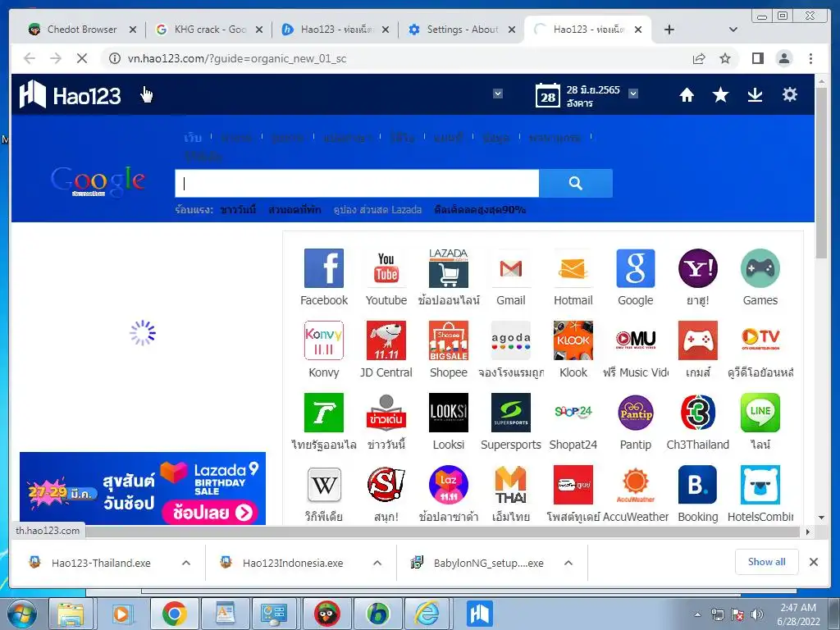Open the agoda hotel icon
The height and width of the screenshot is (630, 840).
click(x=510, y=340)
